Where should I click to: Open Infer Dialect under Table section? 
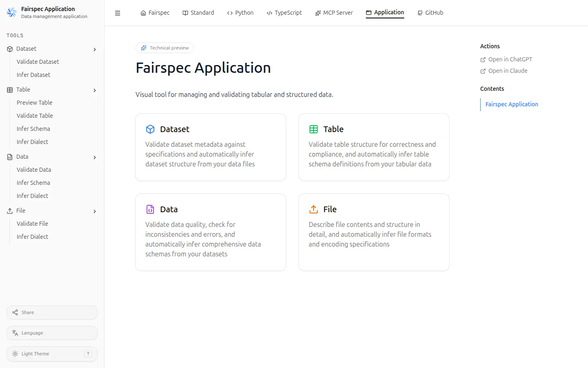pyautogui.click(x=33, y=142)
